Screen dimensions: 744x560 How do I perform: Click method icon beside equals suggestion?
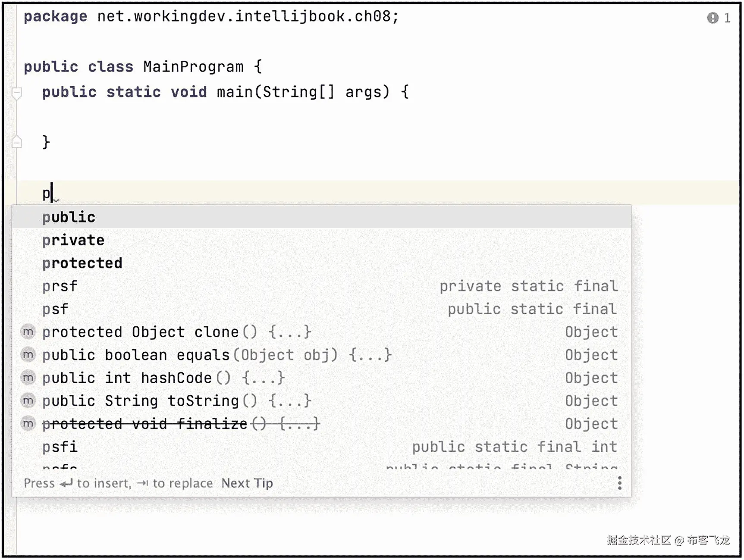pyautogui.click(x=28, y=355)
